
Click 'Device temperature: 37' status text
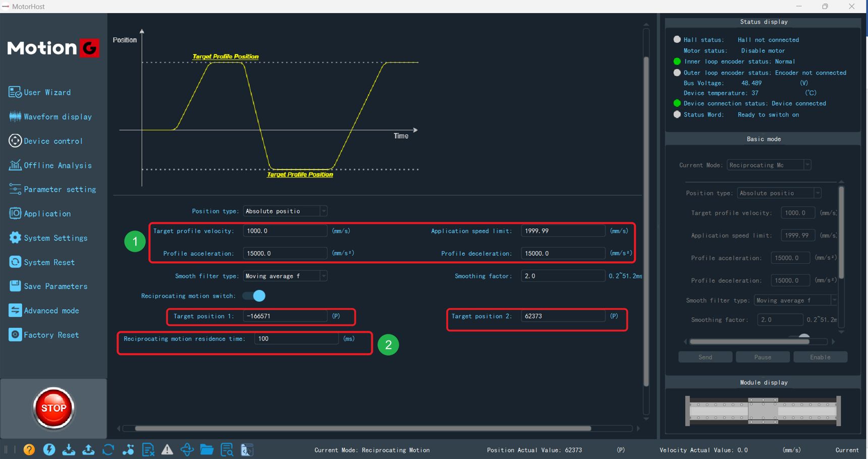tap(721, 93)
